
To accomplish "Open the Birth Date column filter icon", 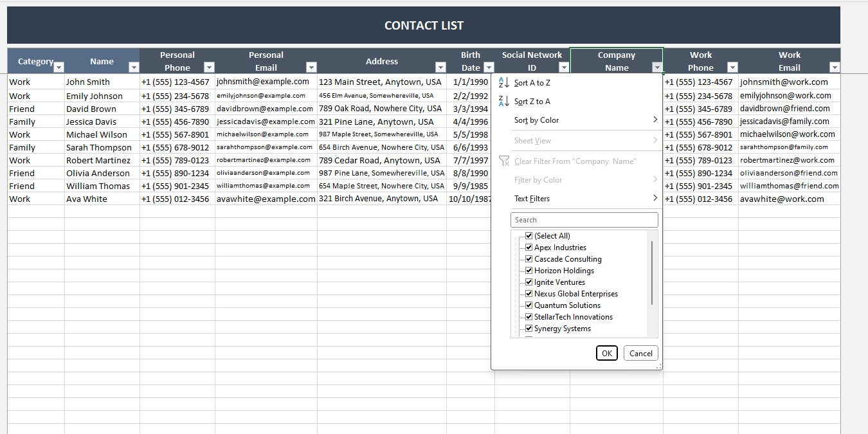I will pyautogui.click(x=488, y=67).
